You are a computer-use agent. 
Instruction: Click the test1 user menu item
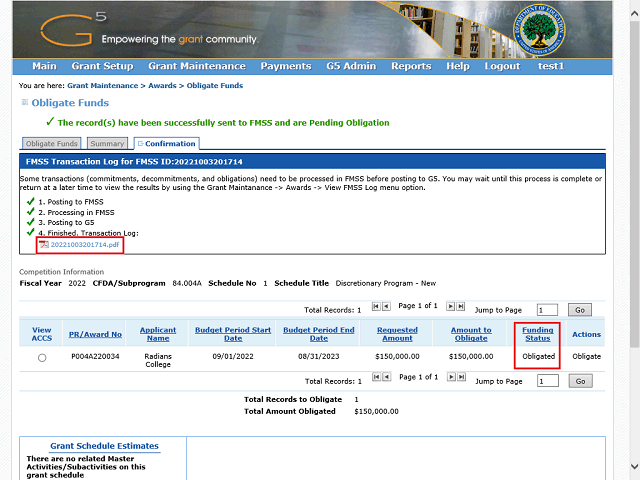[551, 66]
